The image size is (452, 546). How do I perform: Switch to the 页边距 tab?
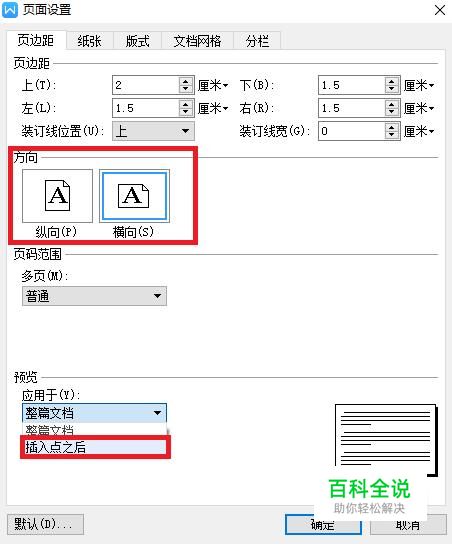click(x=36, y=41)
